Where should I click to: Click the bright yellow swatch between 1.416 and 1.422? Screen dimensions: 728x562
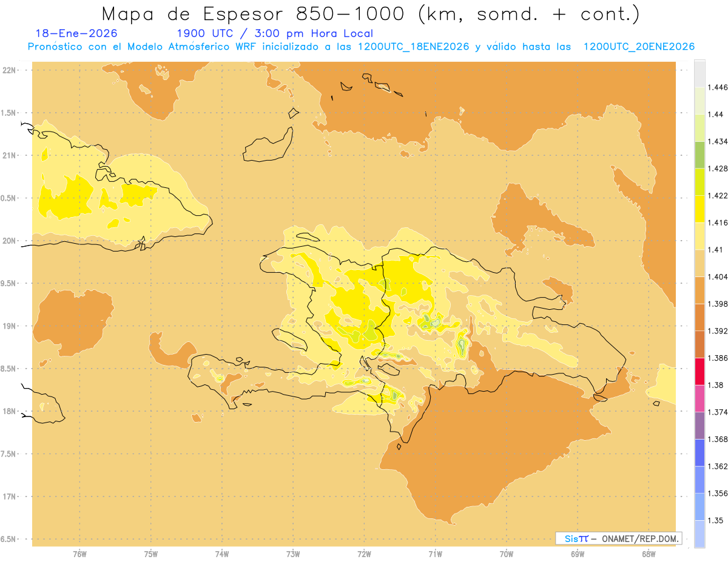699,209
